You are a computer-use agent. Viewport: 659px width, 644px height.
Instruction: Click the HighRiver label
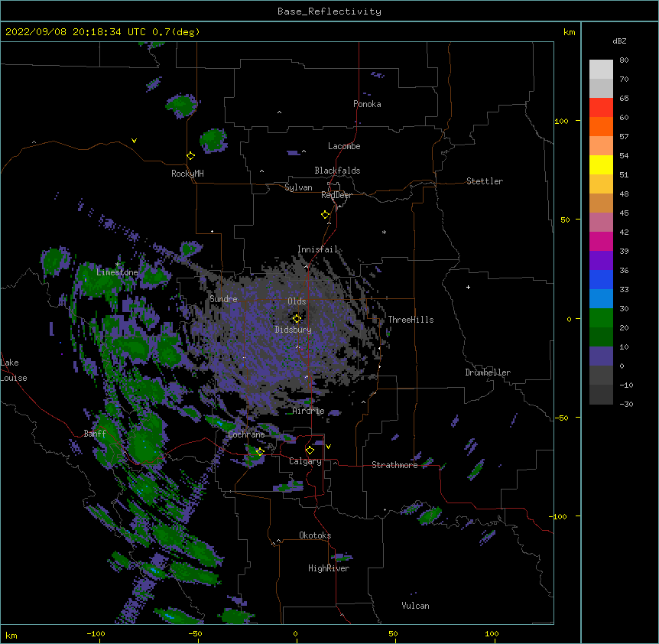pyautogui.click(x=329, y=568)
